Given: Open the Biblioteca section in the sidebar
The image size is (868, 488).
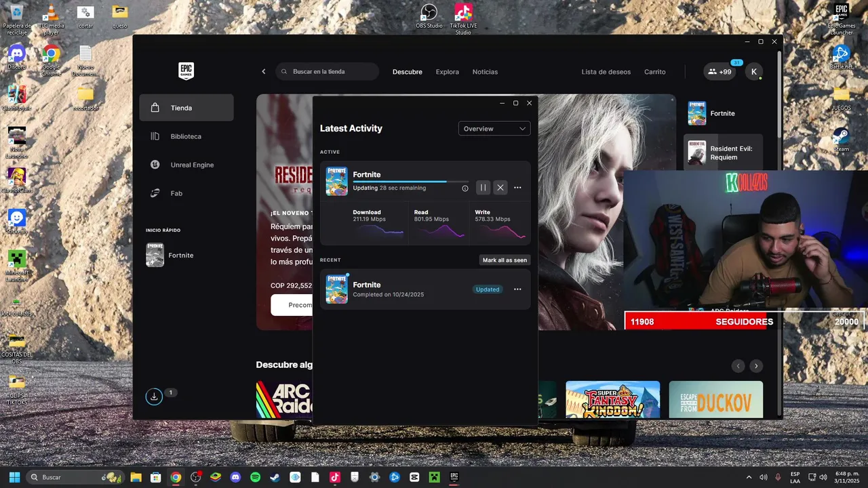Looking at the screenshot, I should [x=186, y=136].
